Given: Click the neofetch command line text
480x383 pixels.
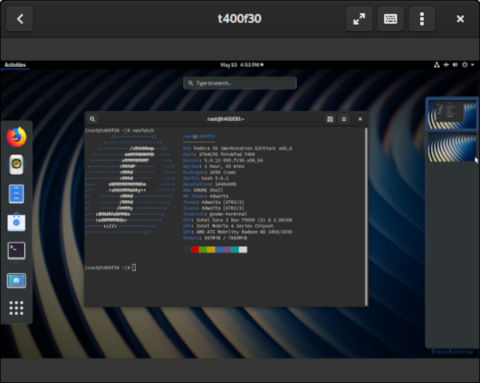Looking at the screenshot, I should pyautogui.click(x=120, y=130).
